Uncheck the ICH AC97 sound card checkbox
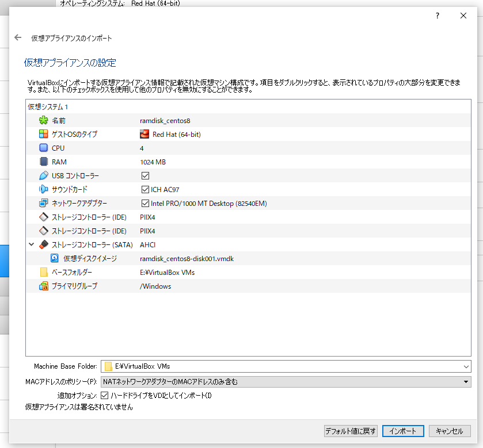 click(145, 190)
